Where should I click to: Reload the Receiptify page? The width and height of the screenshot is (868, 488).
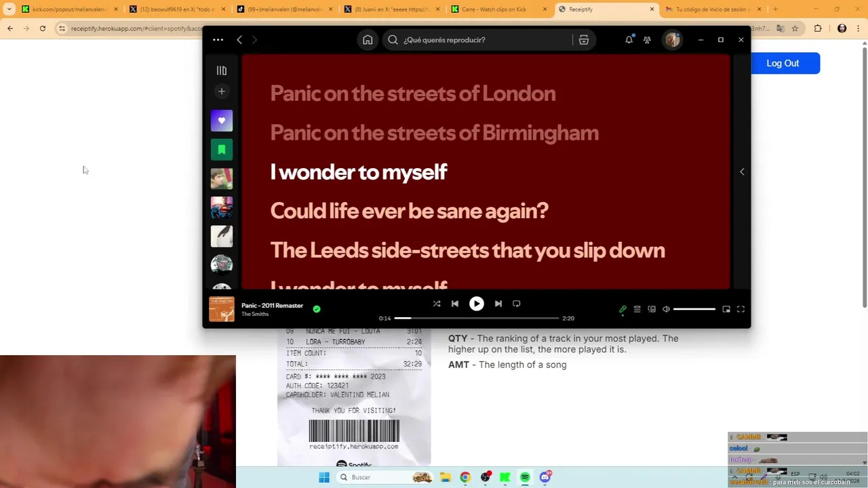point(43,28)
